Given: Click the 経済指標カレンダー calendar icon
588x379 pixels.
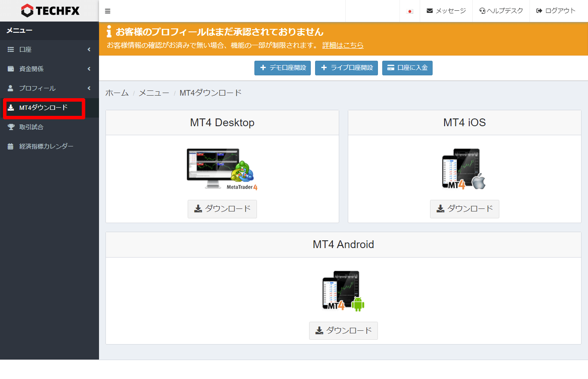Looking at the screenshot, I should pyautogui.click(x=11, y=146).
